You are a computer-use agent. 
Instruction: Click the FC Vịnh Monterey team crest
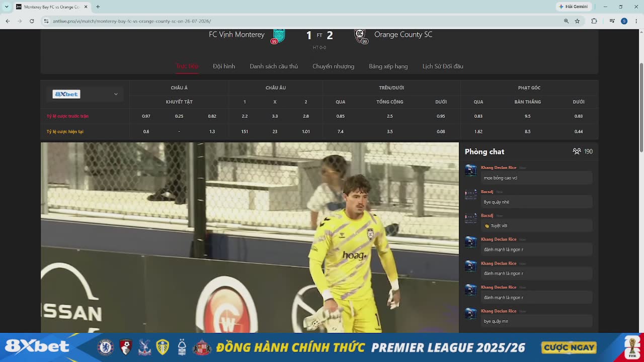(x=278, y=36)
